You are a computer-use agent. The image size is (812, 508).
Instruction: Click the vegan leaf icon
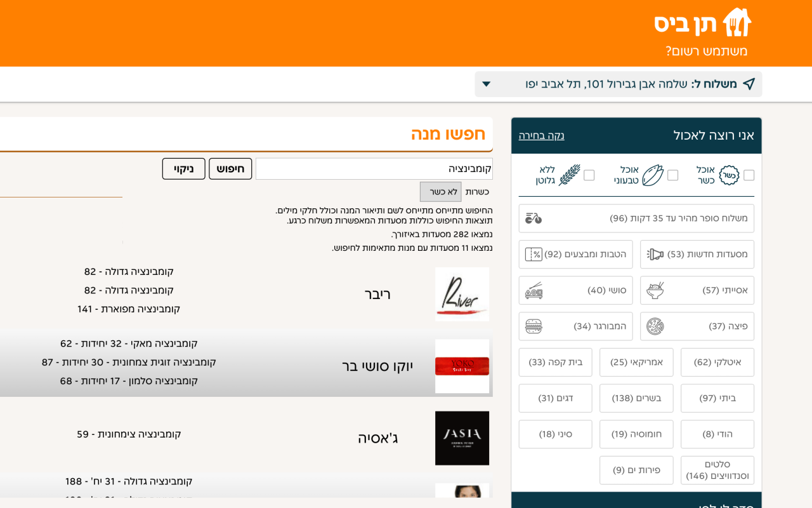coord(653,175)
